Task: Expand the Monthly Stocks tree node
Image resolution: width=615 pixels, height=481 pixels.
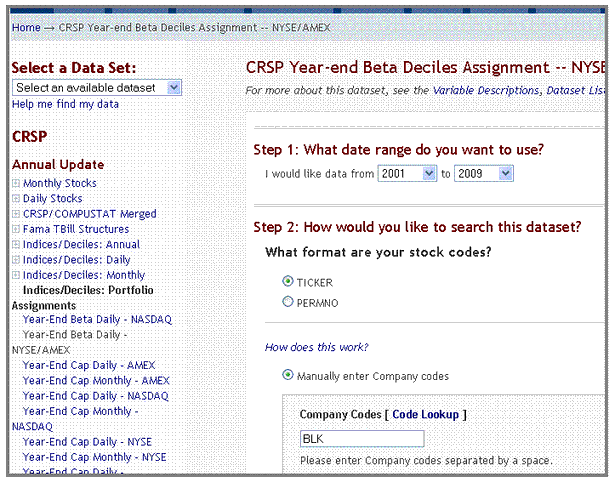Action: [x=16, y=183]
